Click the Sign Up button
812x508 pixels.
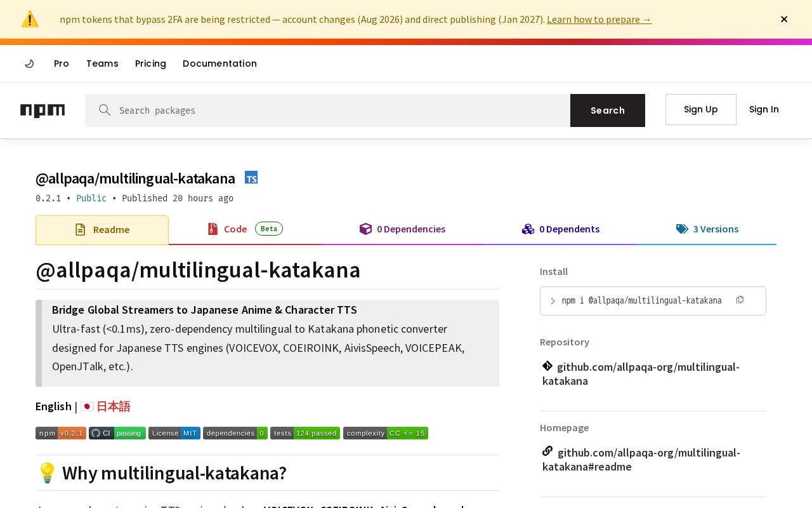(701, 109)
